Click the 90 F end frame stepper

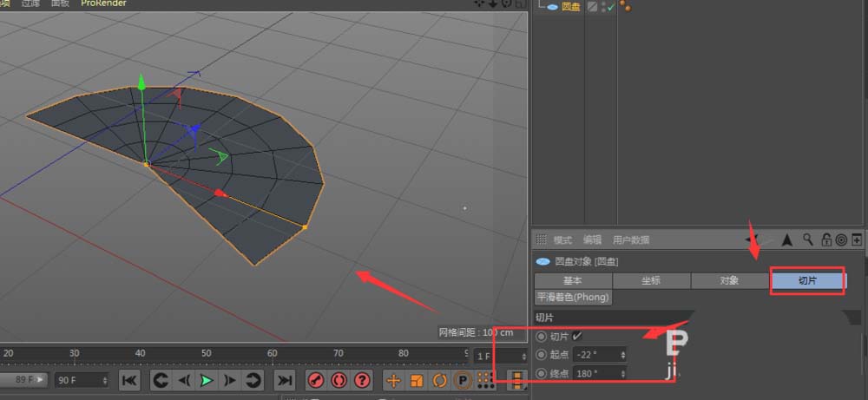coord(105,380)
